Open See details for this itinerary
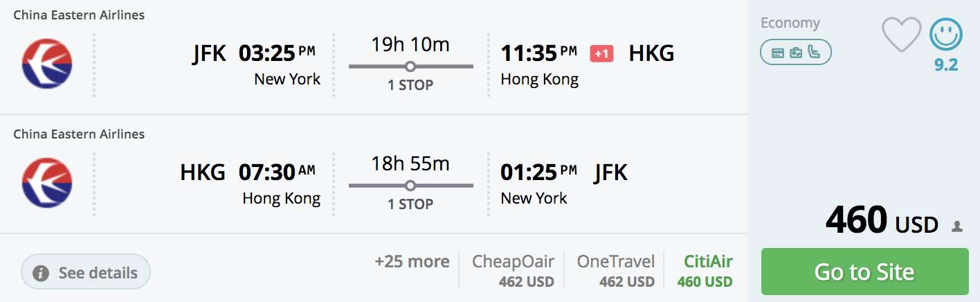The width and height of the screenshot is (980, 302). coord(86,272)
